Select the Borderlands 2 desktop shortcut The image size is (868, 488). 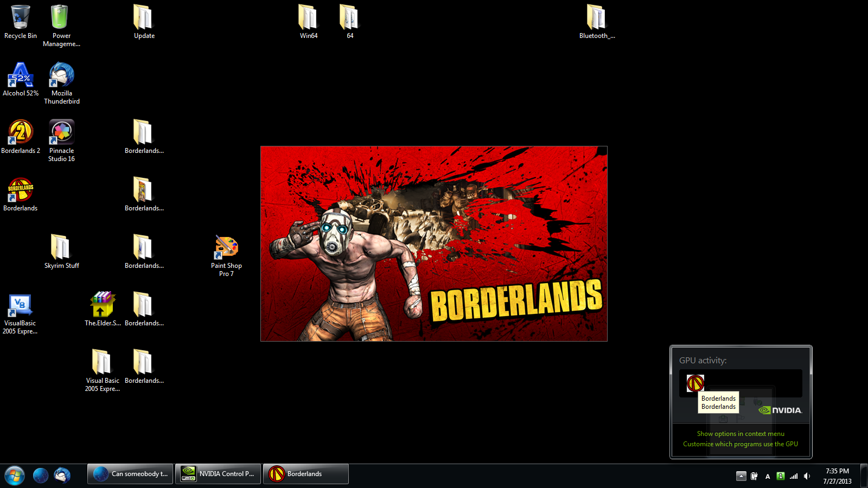[x=21, y=137]
